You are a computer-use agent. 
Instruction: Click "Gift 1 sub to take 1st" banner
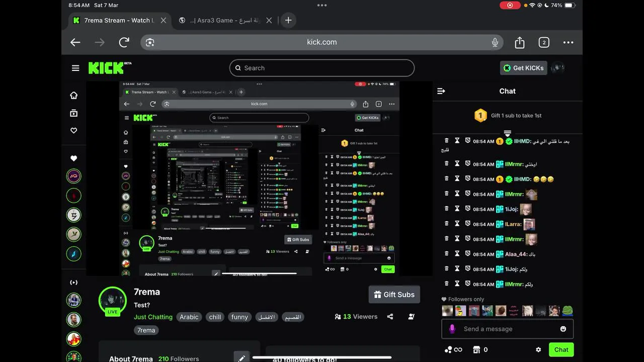tap(508, 116)
